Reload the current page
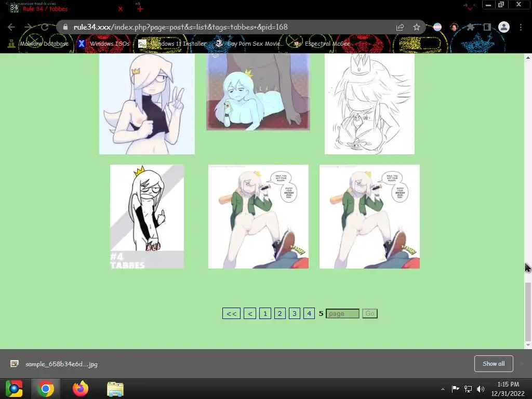 (45, 27)
